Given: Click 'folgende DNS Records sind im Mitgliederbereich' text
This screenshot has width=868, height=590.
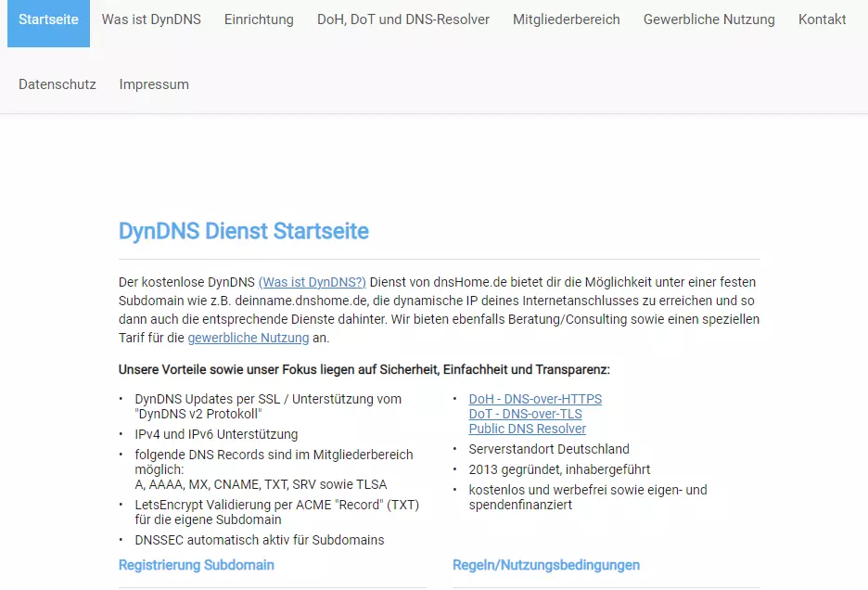Looking at the screenshot, I should (x=274, y=455).
